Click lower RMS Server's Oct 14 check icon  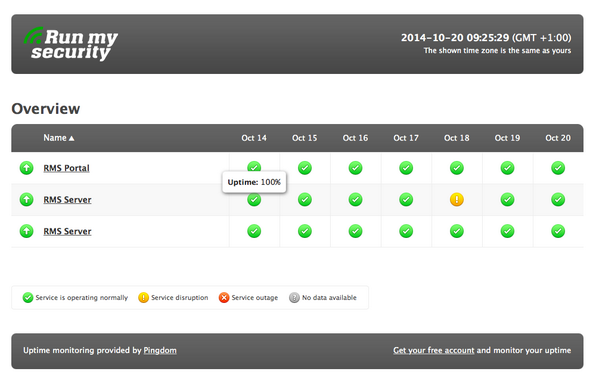click(x=254, y=231)
